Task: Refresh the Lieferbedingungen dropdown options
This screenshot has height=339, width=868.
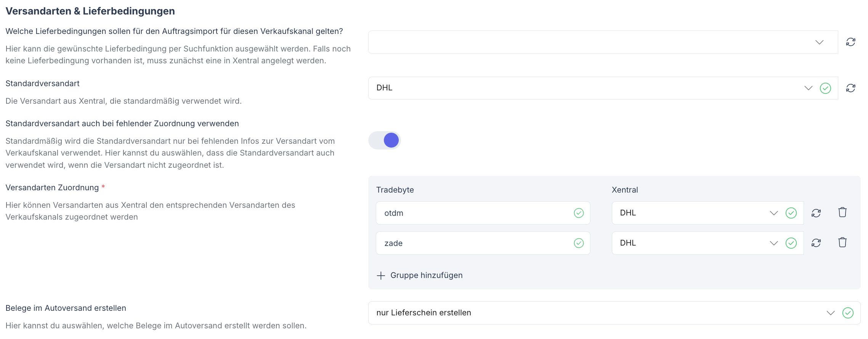Action: (x=850, y=42)
